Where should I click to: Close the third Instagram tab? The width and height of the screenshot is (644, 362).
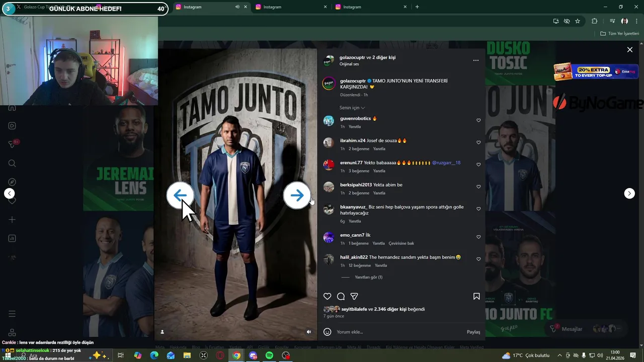click(405, 7)
